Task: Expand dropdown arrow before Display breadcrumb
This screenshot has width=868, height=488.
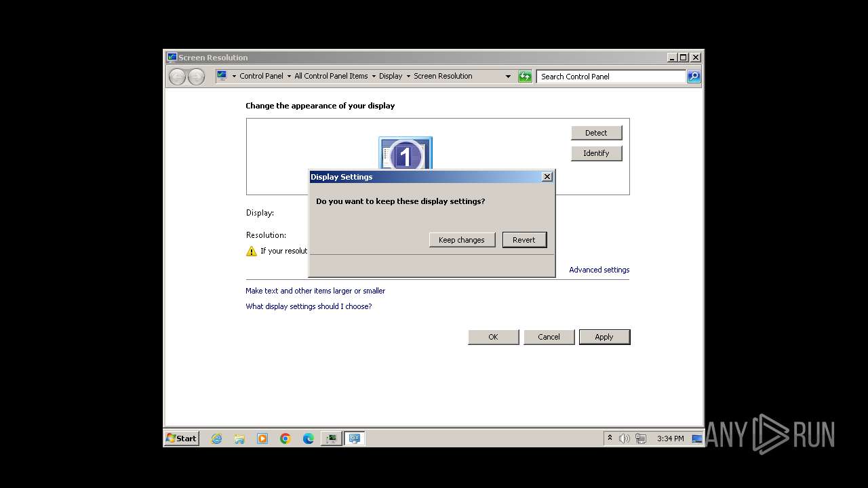Action: point(374,77)
